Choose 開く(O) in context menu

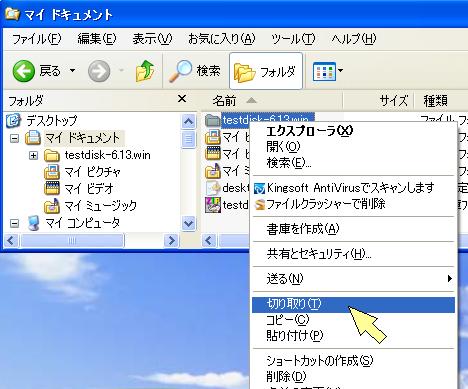(x=353, y=147)
